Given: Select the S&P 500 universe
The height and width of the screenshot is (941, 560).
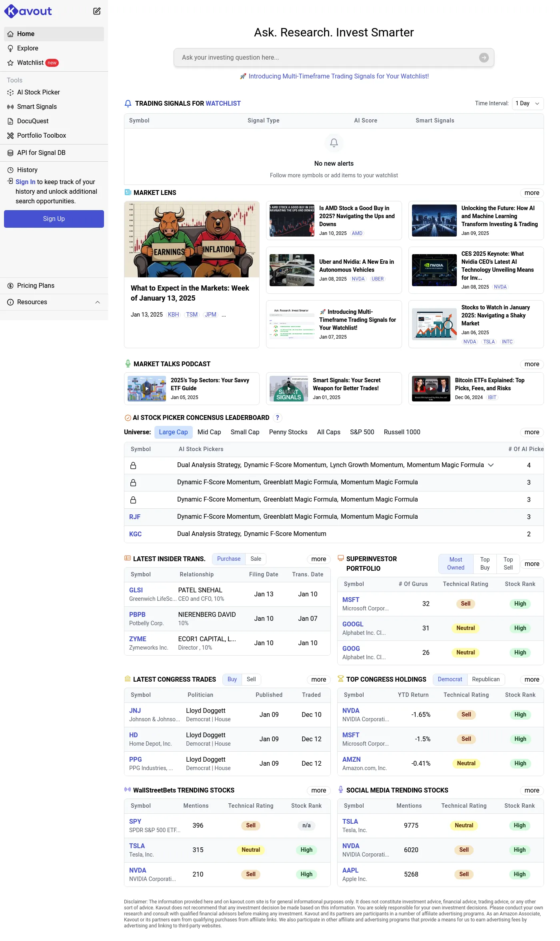Looking at the screenshot, I should click(x=362, y=432).
